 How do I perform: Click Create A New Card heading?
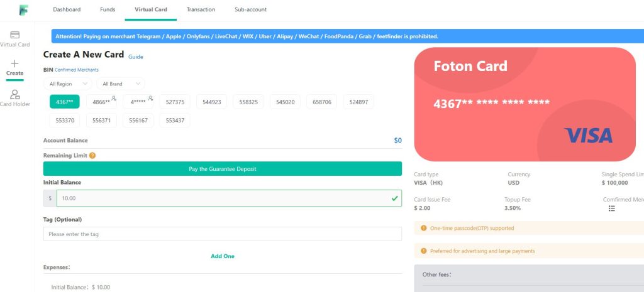84,55
